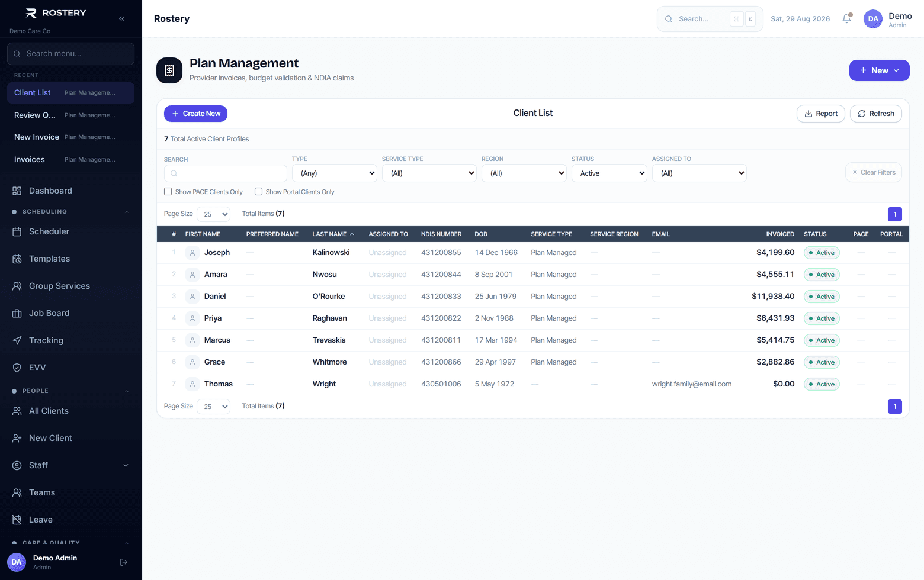Open the Region filter dropdown
Screen dimensions: 924x580
(524, 173)
